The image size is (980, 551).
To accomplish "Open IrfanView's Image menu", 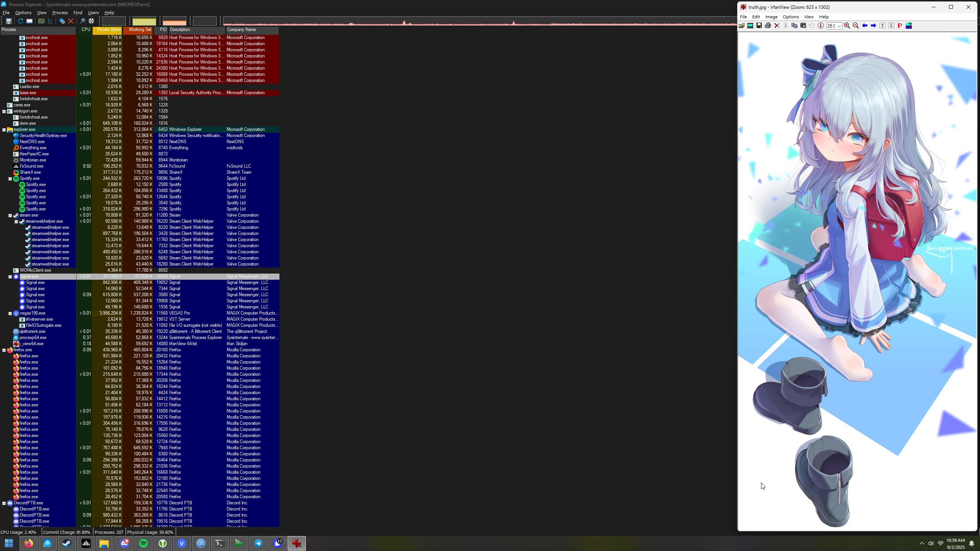I will click(771, 17).
